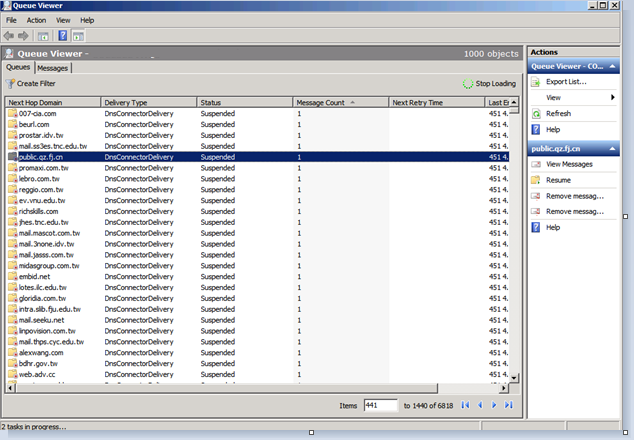Select the promaxi.com.tw queue row
This screenshot has height=440, width=634.
(x=258, y=168)
